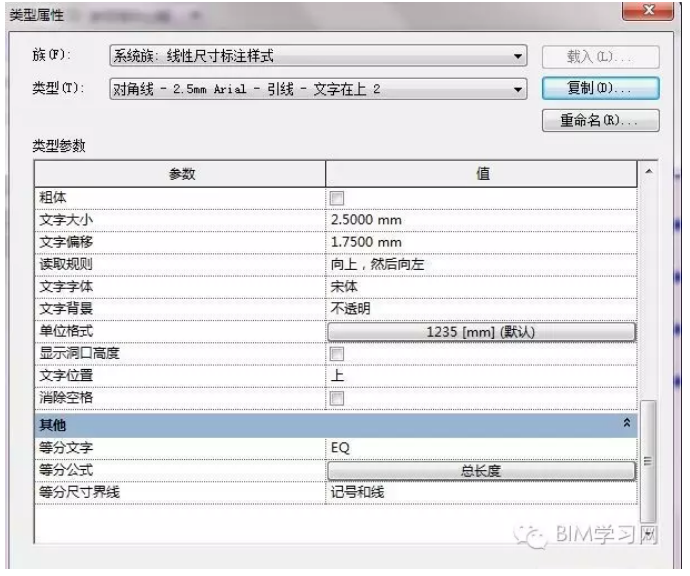Select the 文字字体 value 宋体
Image resolution: width=690 pixels, height=576 pixels.
481,286
